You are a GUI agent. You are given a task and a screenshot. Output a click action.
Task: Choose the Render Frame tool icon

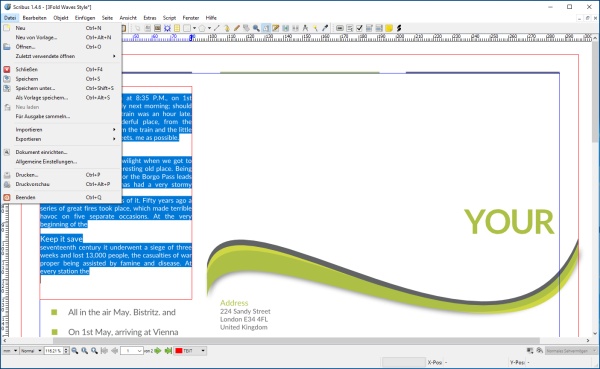(x=167, y=28)
